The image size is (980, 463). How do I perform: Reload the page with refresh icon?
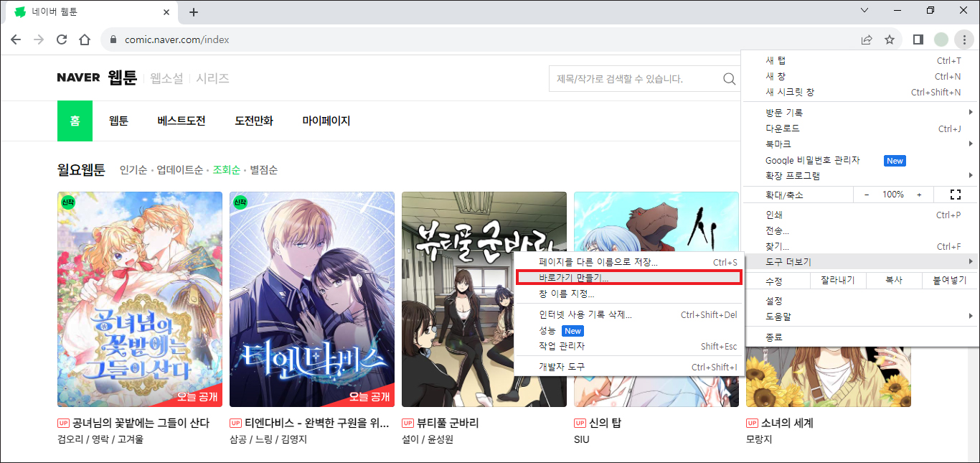[x=62, y=39]
